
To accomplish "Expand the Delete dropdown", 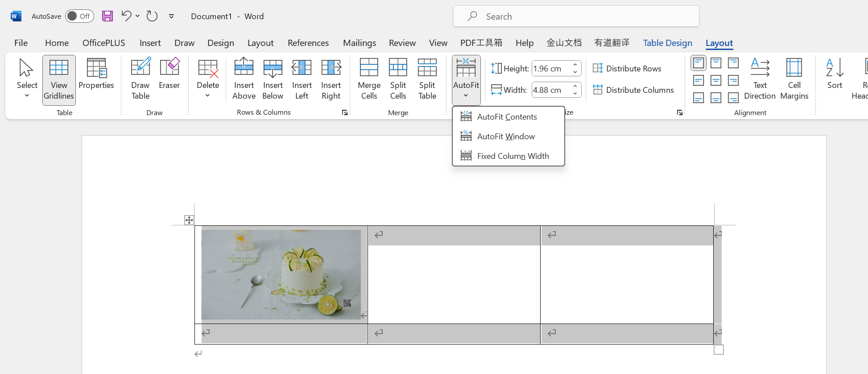I will 208,80.
